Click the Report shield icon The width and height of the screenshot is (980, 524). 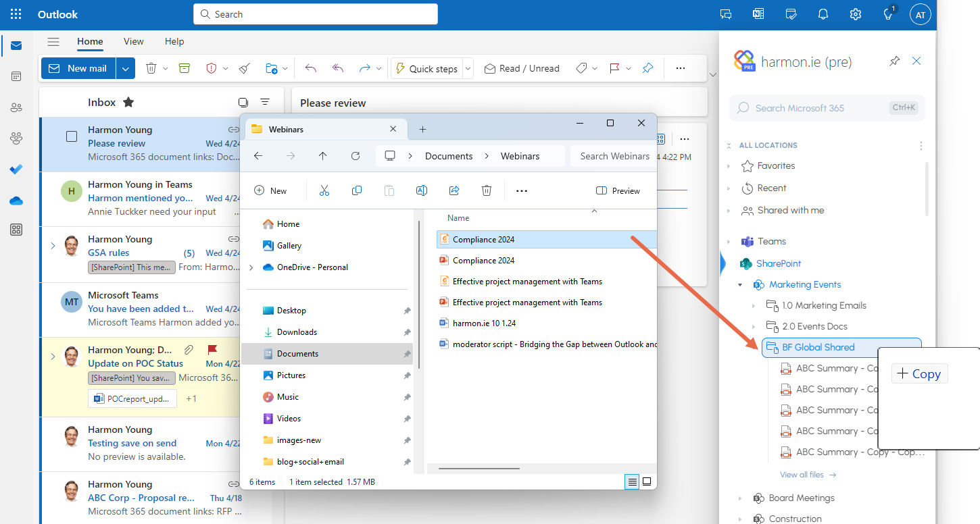[x=211, y=68]
